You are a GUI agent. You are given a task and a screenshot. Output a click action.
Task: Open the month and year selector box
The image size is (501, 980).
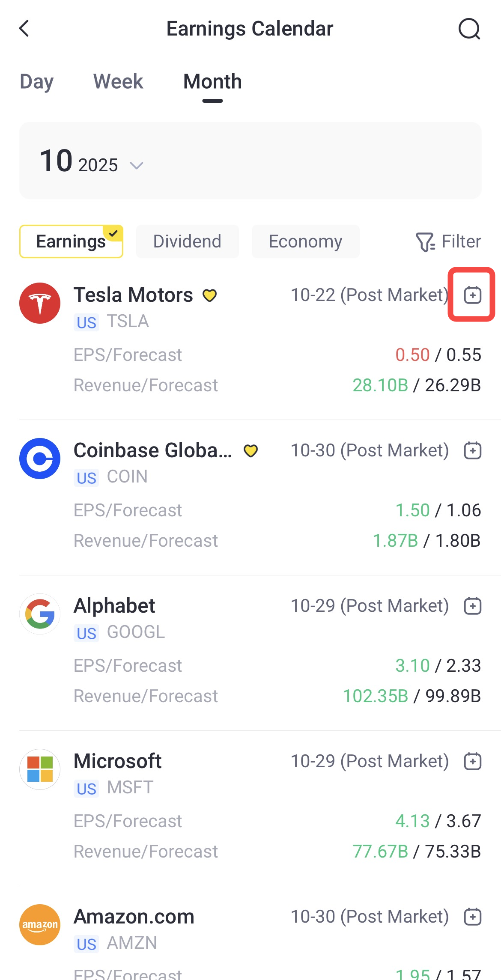click(x=250, y=161)
